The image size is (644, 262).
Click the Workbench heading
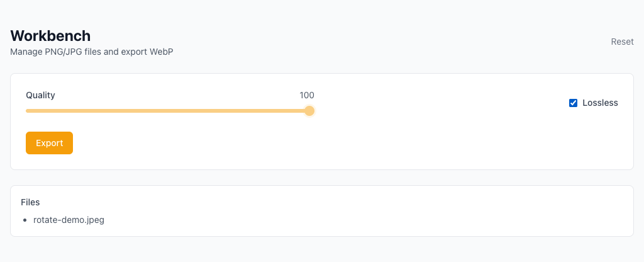tap(50, 36)
